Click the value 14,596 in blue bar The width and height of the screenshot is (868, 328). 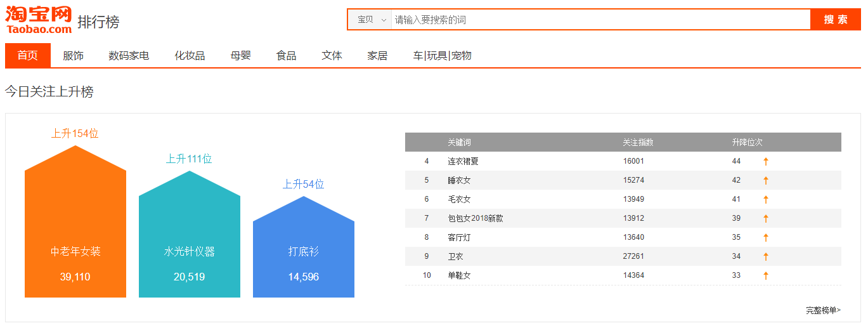304,277
